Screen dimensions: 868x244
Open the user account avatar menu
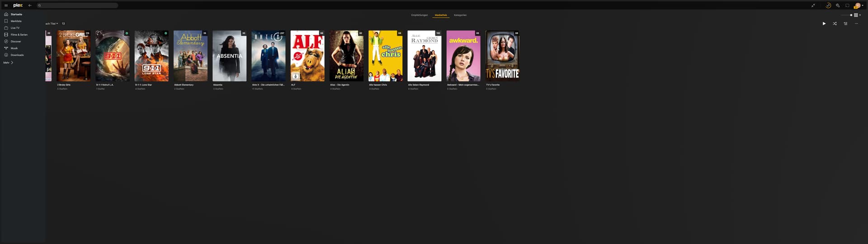point(858,5)
